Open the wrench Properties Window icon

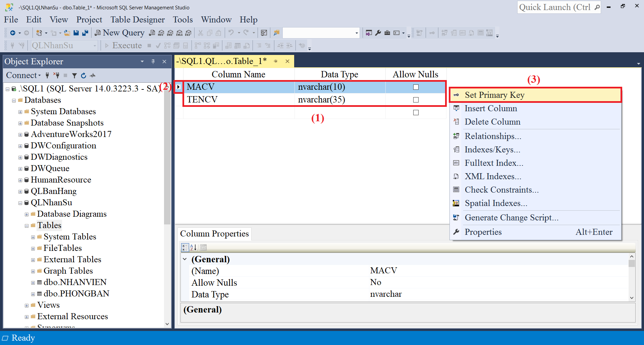point(378,33)
